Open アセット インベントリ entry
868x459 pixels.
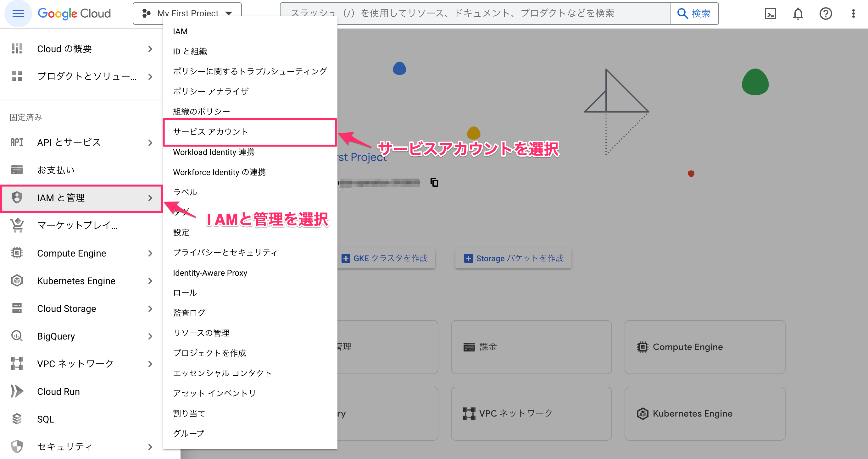pyautogui.click(x=250, y=393)
